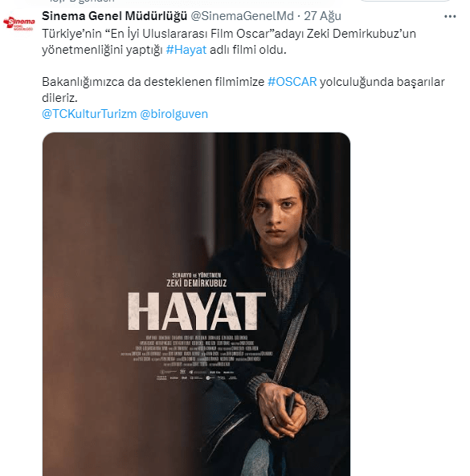Open the three-dot more options menu
The height and width of the screenshot is (476, 470).
click(450, 16)
